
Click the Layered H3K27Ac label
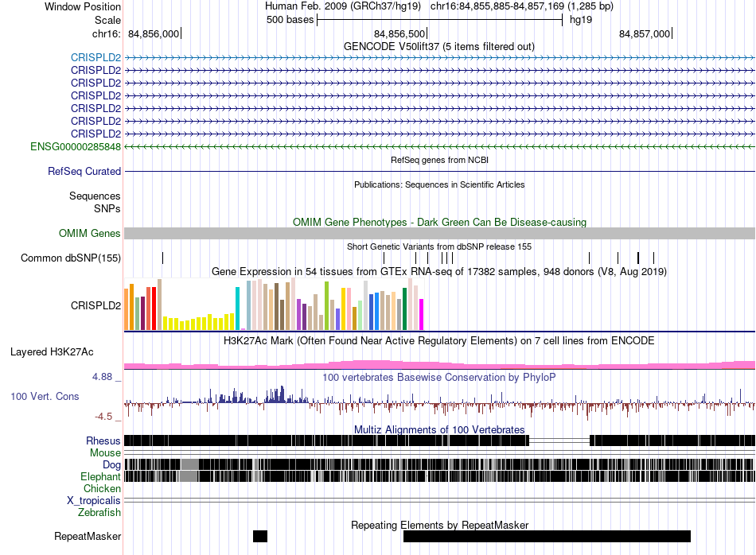tap(52, 351)
